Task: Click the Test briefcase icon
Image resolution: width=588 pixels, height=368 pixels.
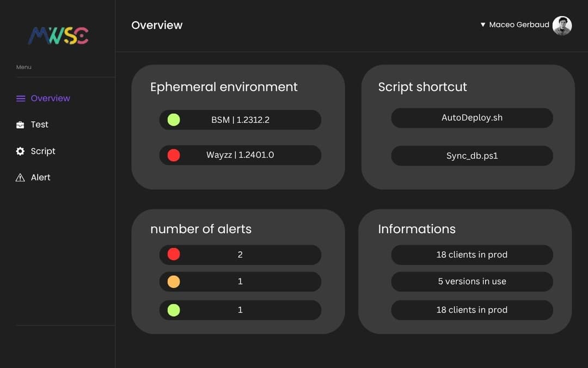Action: point(20,125)
